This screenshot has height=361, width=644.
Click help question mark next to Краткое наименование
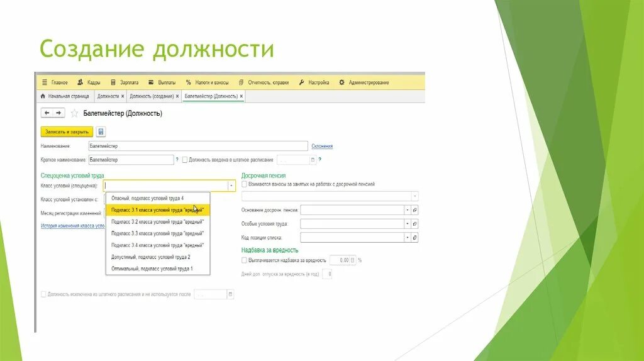tap(177, 160)
